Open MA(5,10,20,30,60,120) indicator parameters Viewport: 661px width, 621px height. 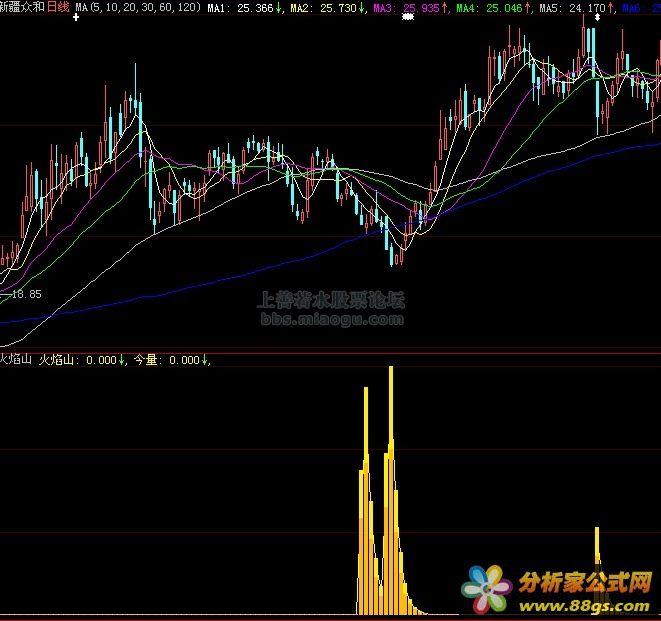pyautogui.click(x=139, y=8)
